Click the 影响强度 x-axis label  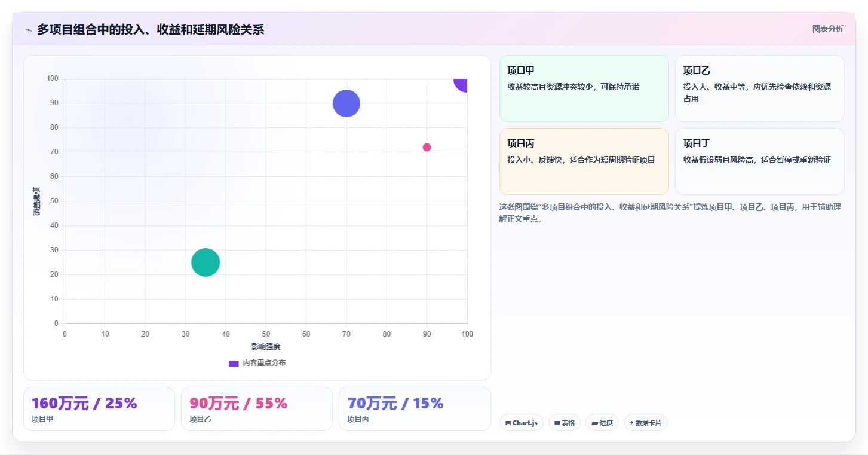pyautogui.click(x=266, y=347)
